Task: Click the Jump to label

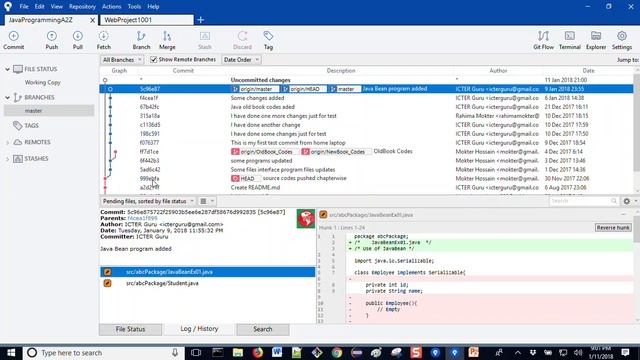Action: [627, 60]
